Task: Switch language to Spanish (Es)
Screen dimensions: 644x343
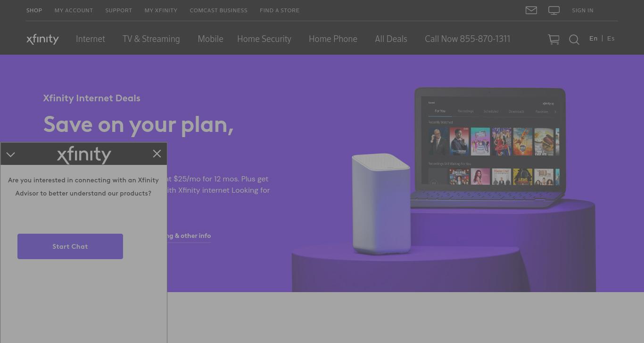Action: [x=611, y=39]
